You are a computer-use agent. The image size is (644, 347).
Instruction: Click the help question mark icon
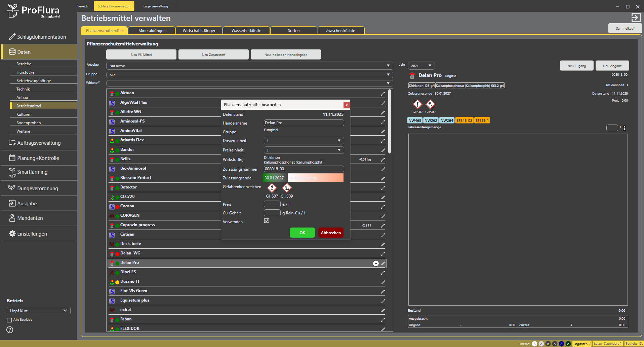pos(10,330)
